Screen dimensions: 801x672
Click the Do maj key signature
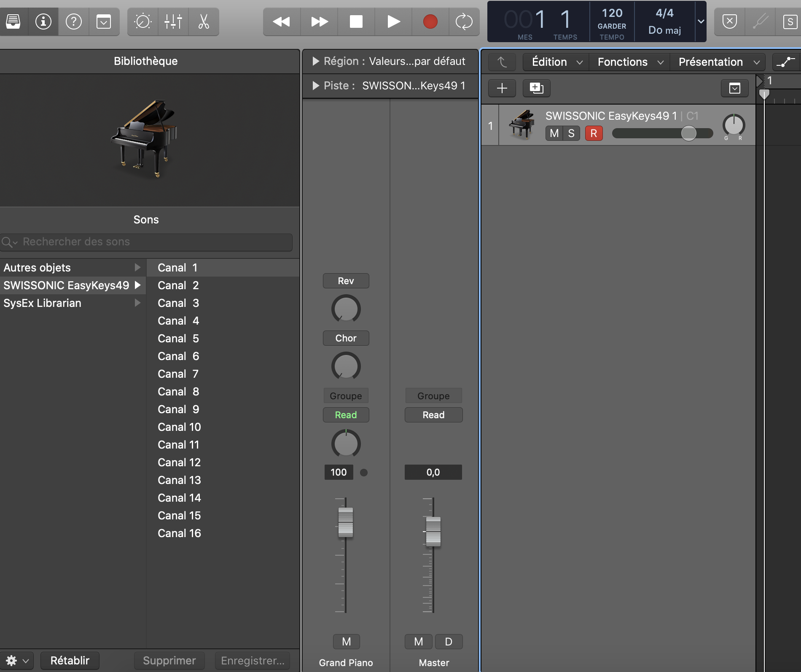click(664, 30)
